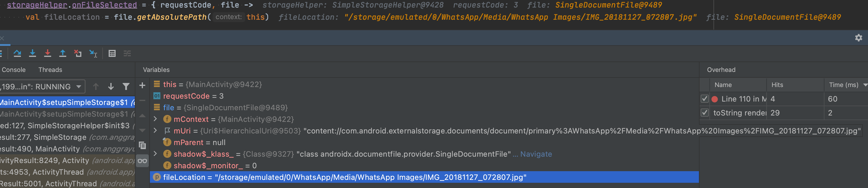Click the Step Into icon
The image size is (868, 188).
coord(33,53)
